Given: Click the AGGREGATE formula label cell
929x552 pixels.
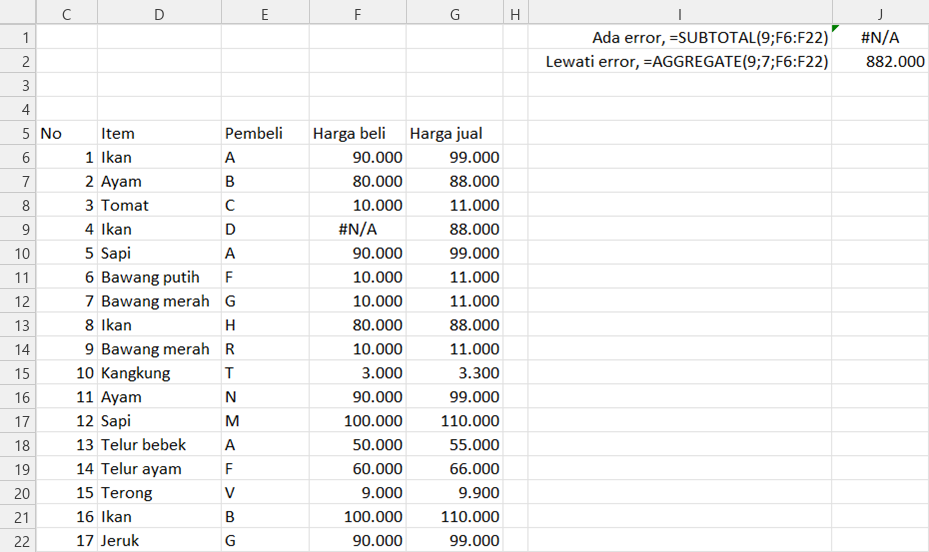Looking at the screenshot, I should coord(680,62).
